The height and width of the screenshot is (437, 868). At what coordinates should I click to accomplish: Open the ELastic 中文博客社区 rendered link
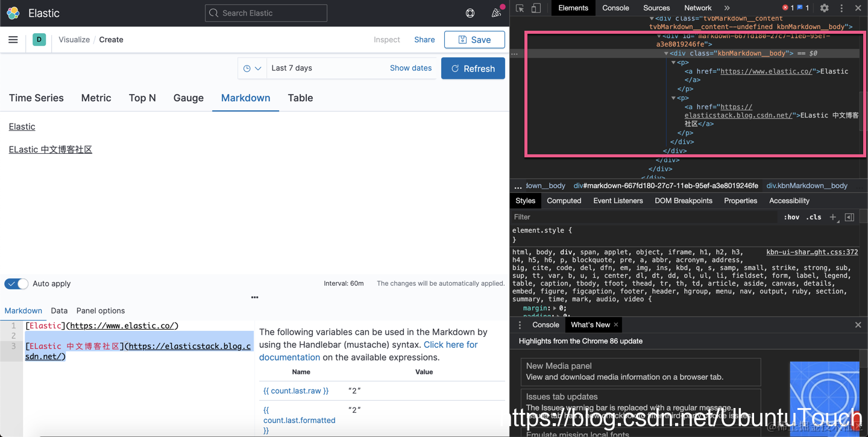coord(50,149)
